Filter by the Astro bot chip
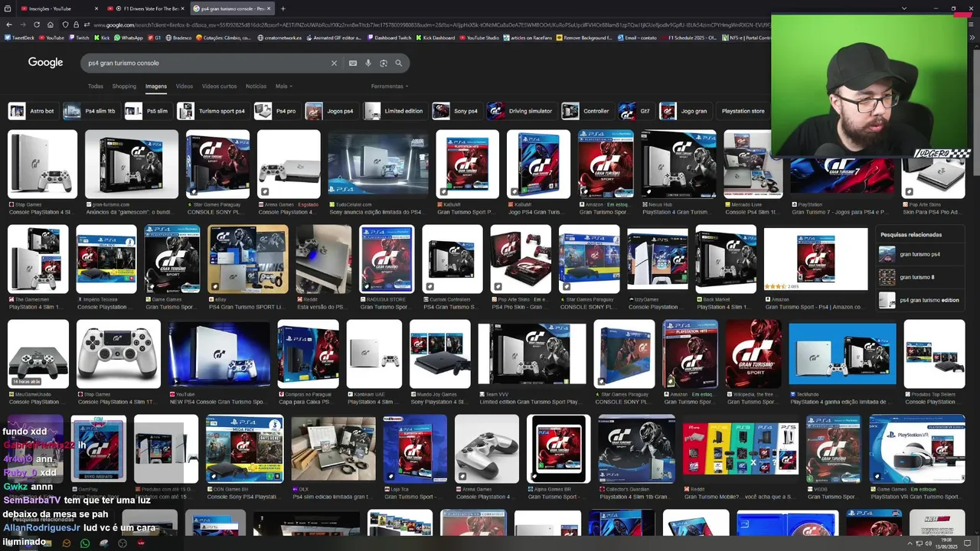The height and width of the screenshot is (551, 980). click(x=32, y=111)
